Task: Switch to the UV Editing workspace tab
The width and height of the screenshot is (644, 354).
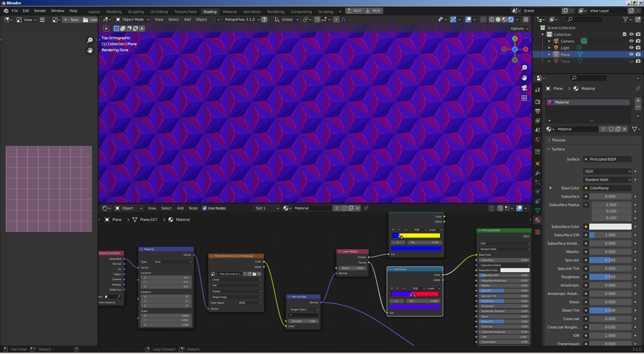Action: [159, 11]
